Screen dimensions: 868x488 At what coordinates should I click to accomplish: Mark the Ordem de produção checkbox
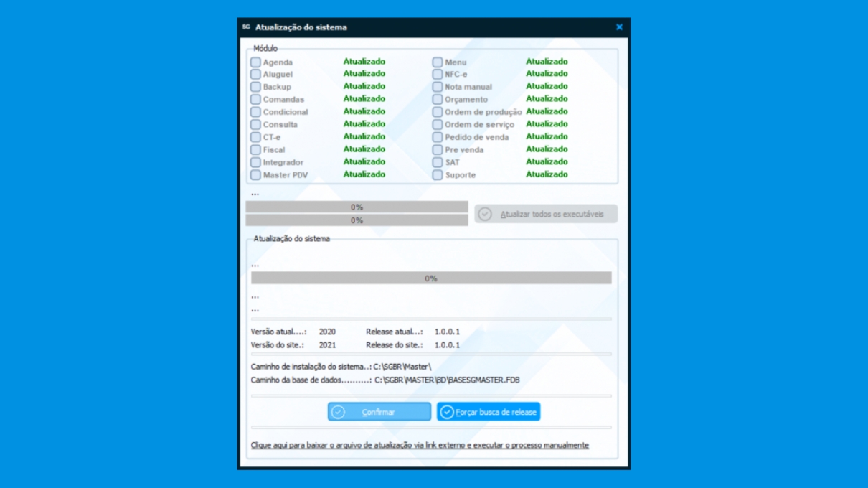tap(438, 112)
